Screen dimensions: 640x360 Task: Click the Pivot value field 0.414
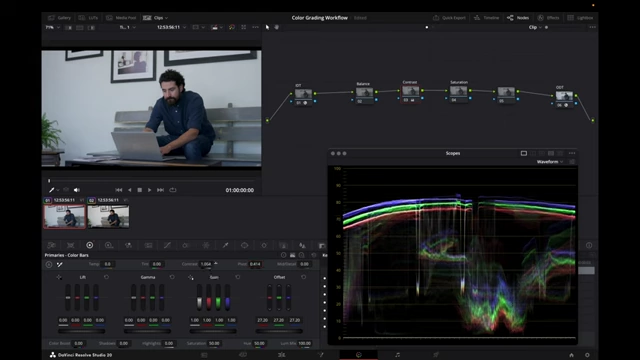[x=255, y=264]
